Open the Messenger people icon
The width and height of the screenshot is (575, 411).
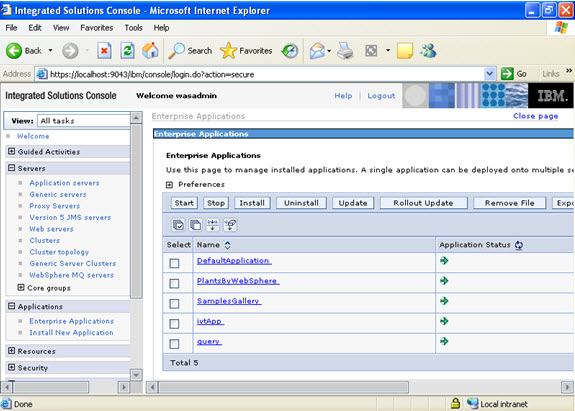pyautogui.click(x=428, y=51)
